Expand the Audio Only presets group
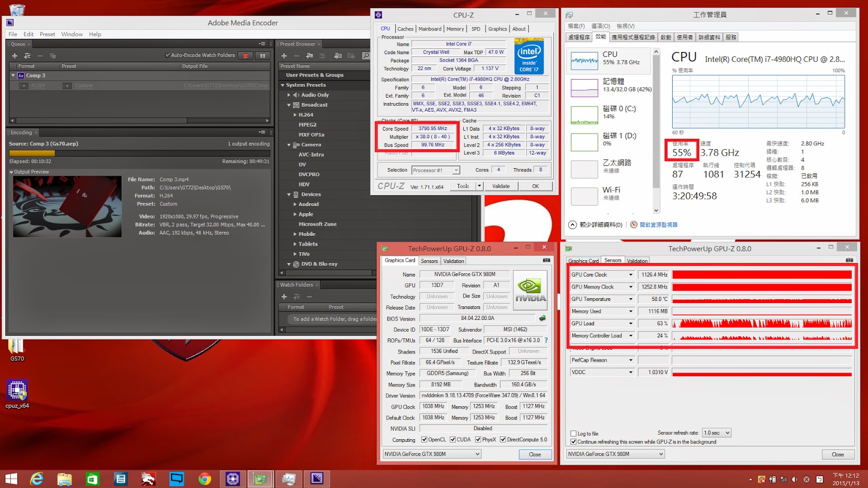Screen dimensions: 868x488 tap(289, 95)
